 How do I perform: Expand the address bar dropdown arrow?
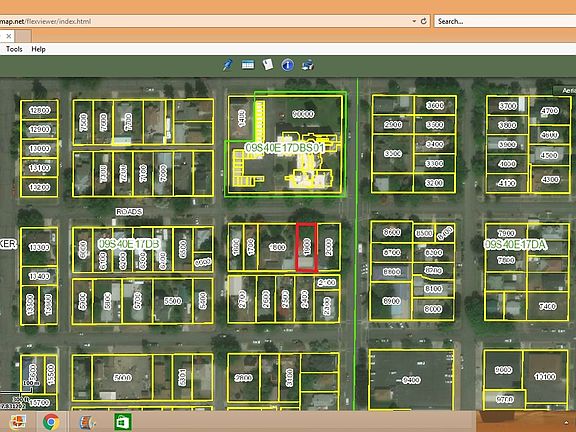click(x=414, y=21)
